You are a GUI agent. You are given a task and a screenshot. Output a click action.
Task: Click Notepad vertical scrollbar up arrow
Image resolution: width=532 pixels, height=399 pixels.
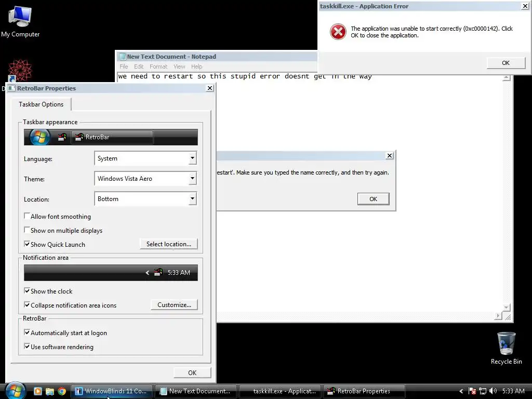(506, 78)
